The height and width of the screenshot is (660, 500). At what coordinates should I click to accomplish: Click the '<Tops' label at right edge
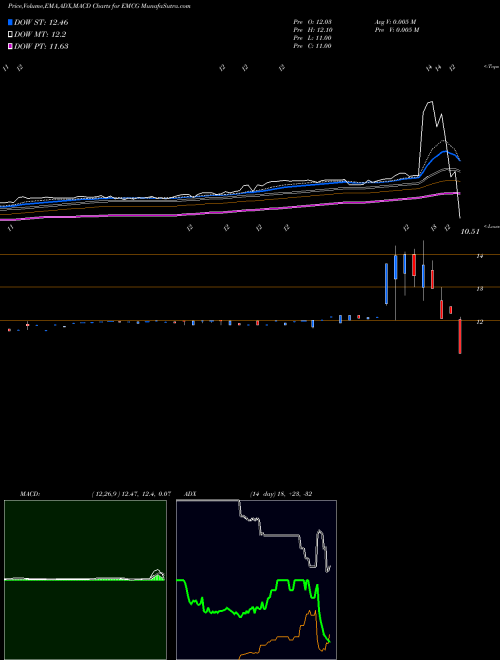pyautogui.click(x=491, y=67)
